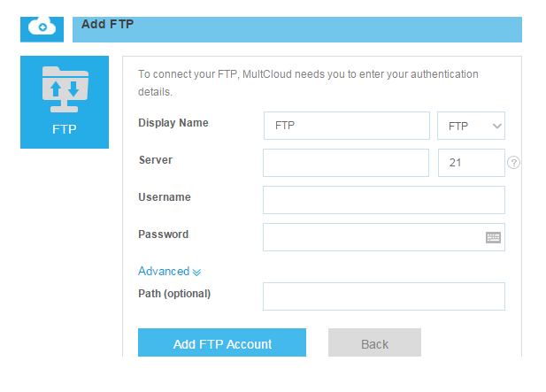This screenshot has width=546, height=392.
Task: Click the cloud add icon in header
Action: pyautogui.click(x=42, y=26)
